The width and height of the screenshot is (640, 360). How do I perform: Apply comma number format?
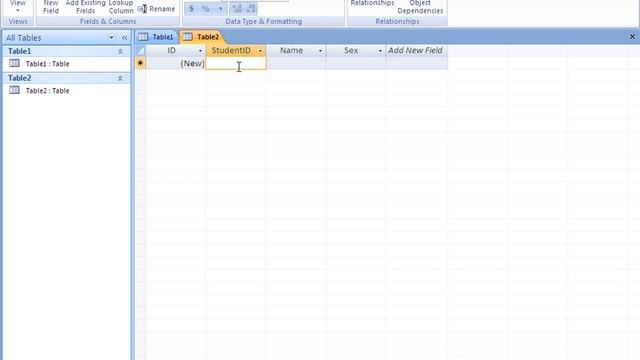tap(220, 9)
